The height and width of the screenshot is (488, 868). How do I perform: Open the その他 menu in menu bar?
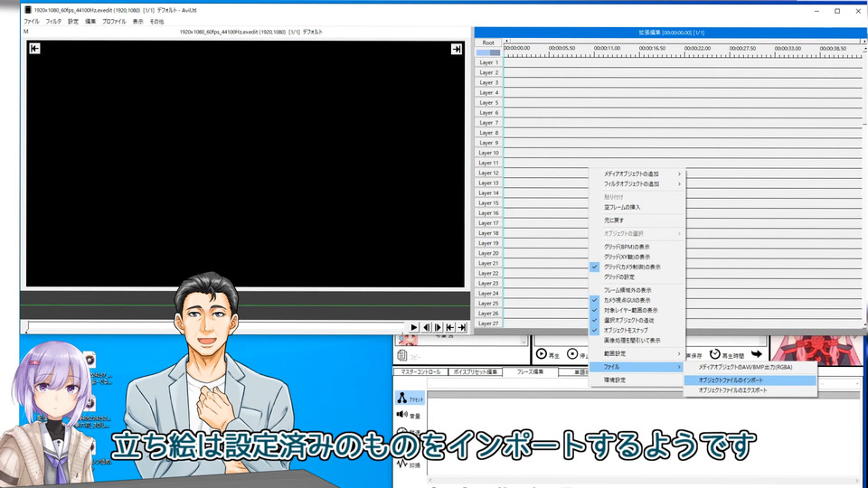click(156, 22)
